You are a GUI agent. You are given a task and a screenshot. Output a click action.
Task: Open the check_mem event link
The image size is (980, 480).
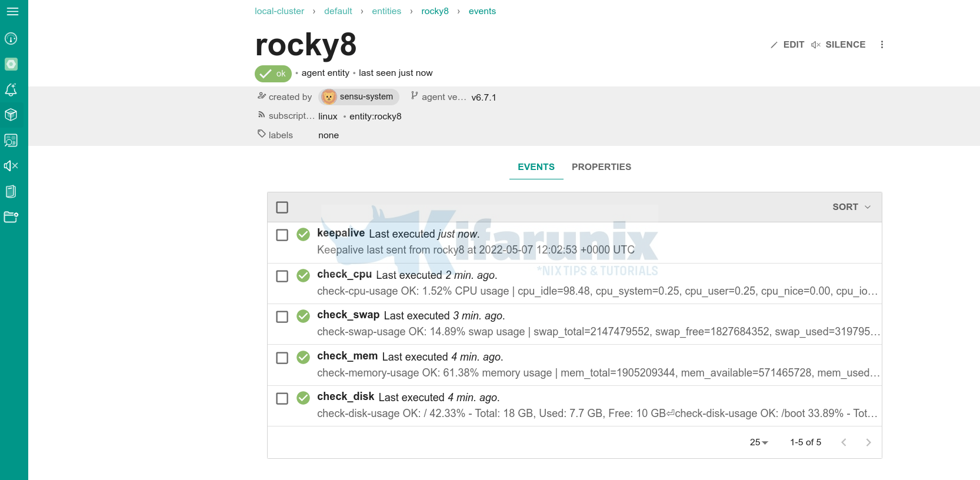(347, 356)
